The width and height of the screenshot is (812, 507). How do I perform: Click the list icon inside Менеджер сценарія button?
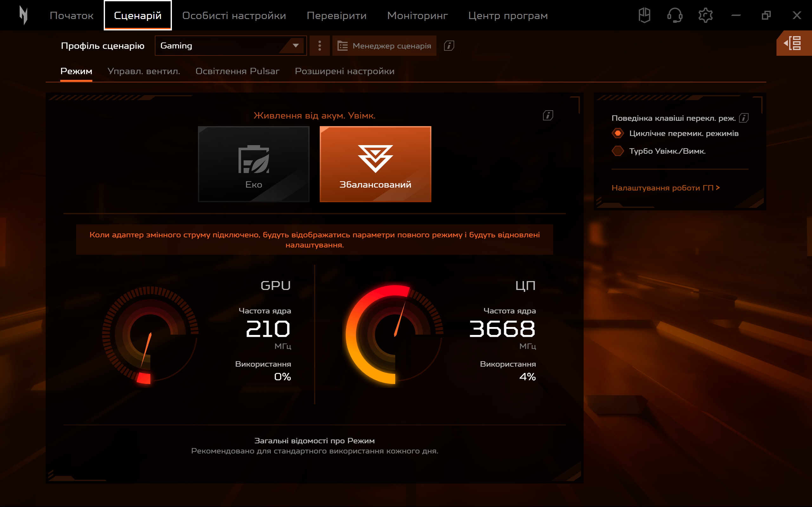[x=342, y=46]
